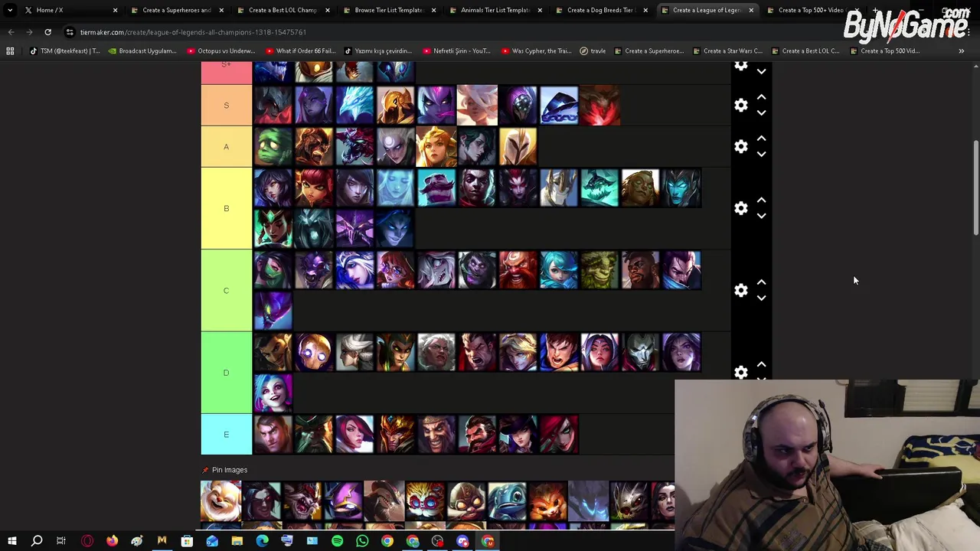Open Windows taskbar search
The height and width of the screenshot is (551, 980).
coord(37,541)
